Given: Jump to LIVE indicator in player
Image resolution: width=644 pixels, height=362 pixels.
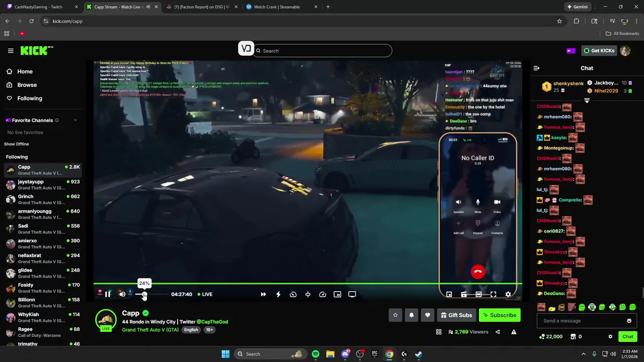Looking at the screenshot, I should (x=205, y=294).
